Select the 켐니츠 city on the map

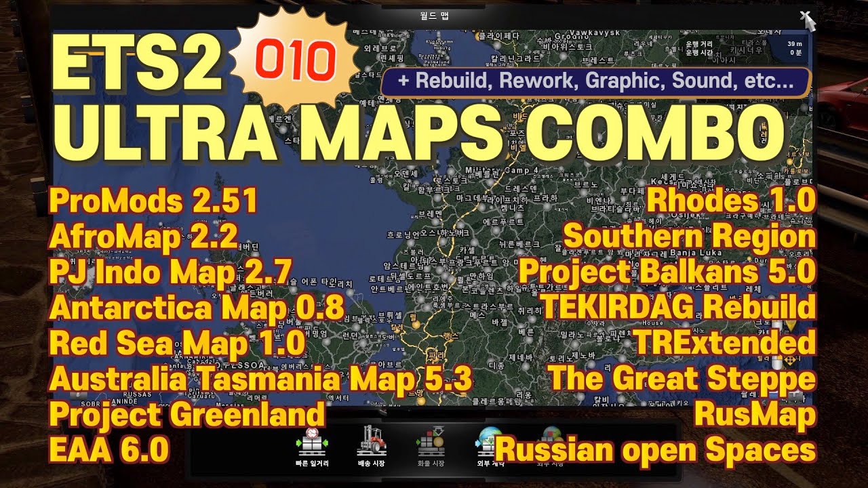(512, 207)
